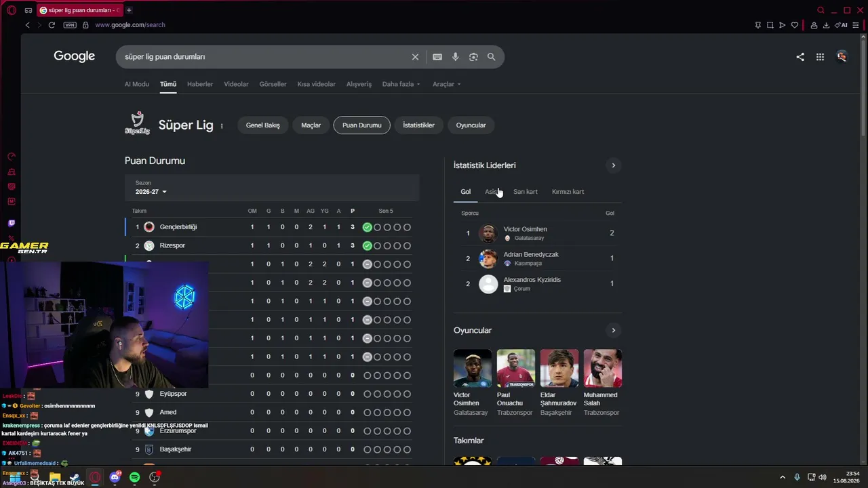Viewport: 868px width, 488px height.
Task: Go back to the previous page
Action: [27, 25]
